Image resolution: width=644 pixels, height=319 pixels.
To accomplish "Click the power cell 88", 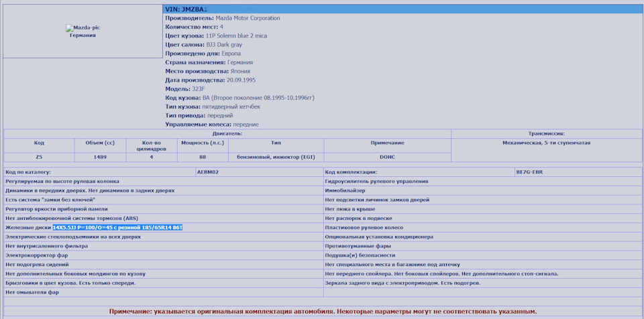I will (x=203, y=157).
